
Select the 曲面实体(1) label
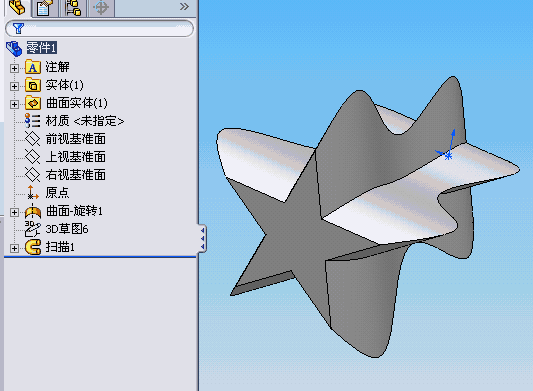tap(77, 103)
